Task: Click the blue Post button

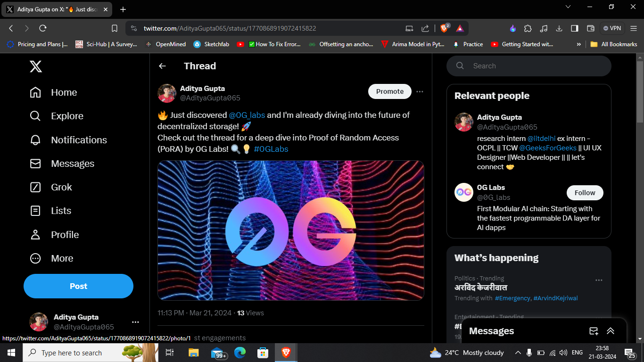Action: [78, 286]
